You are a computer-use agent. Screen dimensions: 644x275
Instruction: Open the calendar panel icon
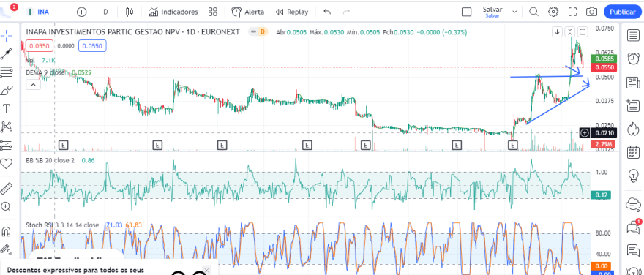click(x=633, y=153)
